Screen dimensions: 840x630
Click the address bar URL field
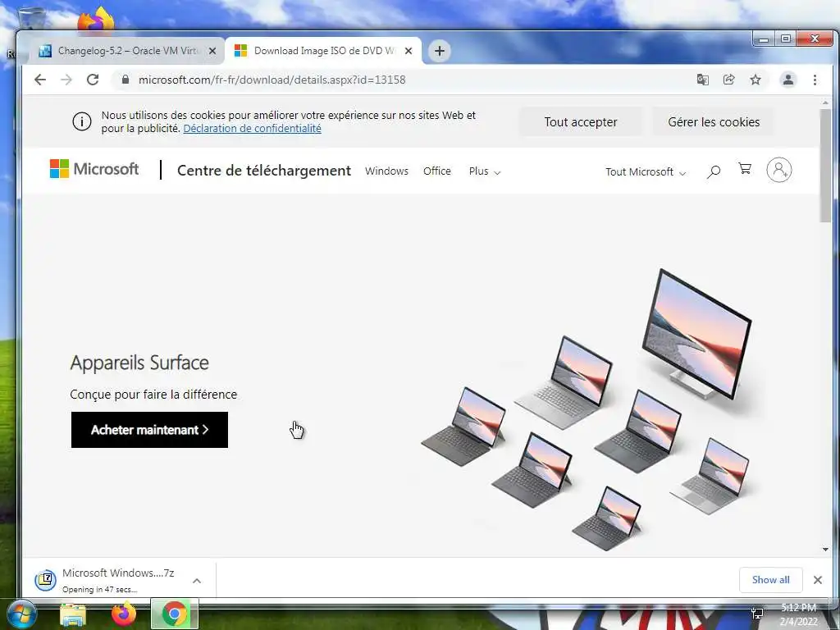pyautogui.click(x=402, y=80)
